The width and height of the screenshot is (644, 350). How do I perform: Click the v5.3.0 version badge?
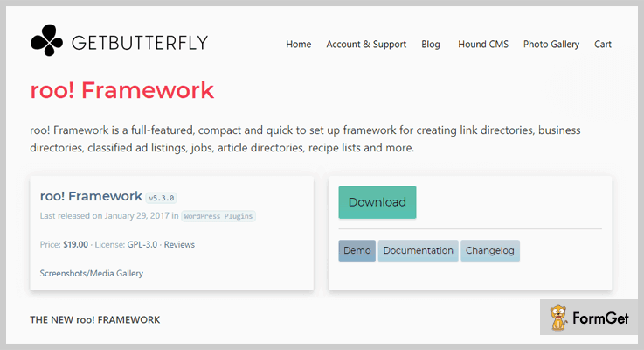(x=162, y=198)
